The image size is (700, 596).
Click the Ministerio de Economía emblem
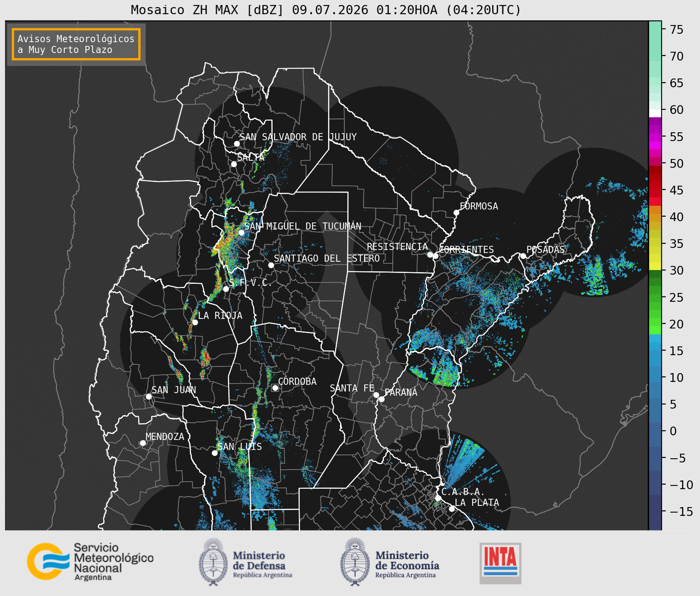tap(355, 562)
